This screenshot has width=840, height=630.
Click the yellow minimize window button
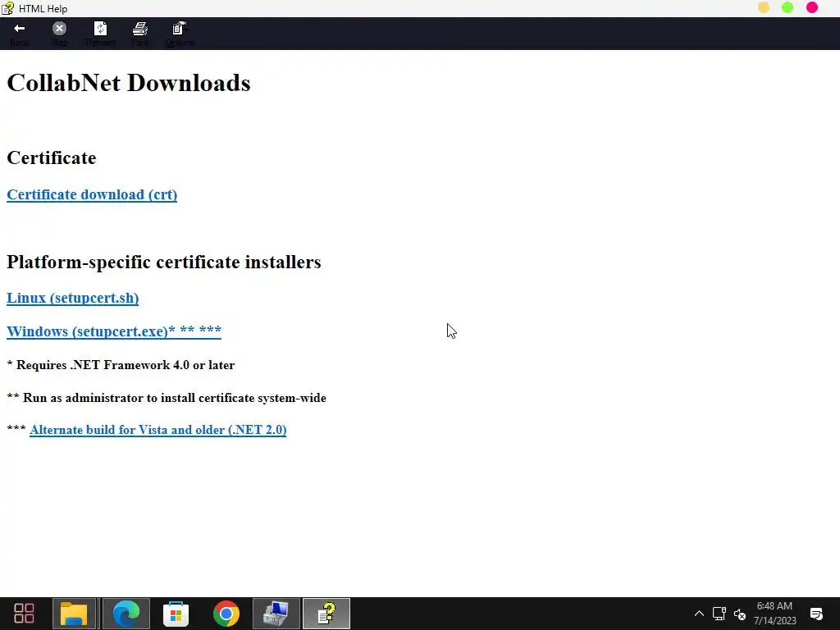(x=764, y=7)
